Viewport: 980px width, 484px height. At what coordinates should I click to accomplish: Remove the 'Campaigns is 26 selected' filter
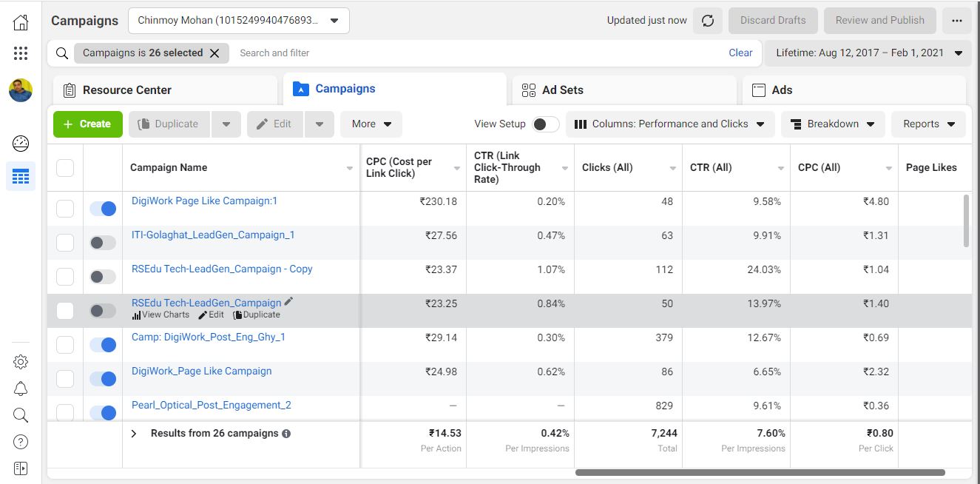[x=214, y=53]
